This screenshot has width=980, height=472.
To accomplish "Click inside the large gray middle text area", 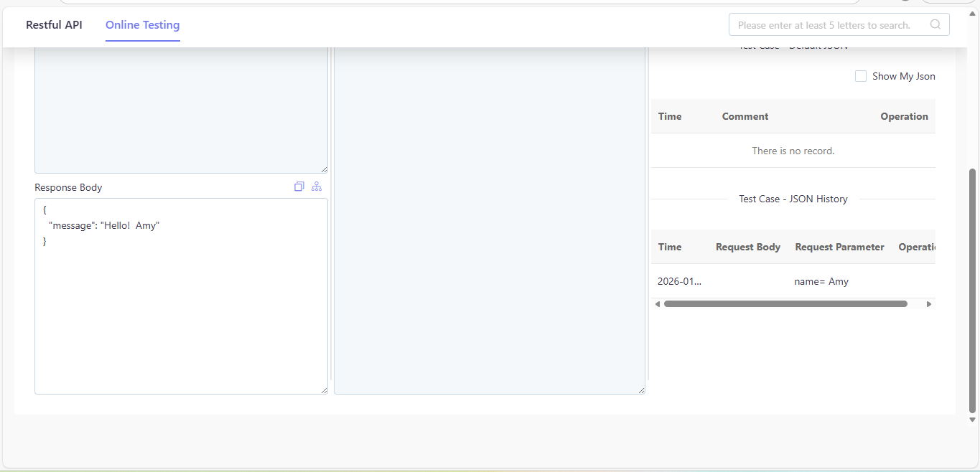I will tap(490, 219).
